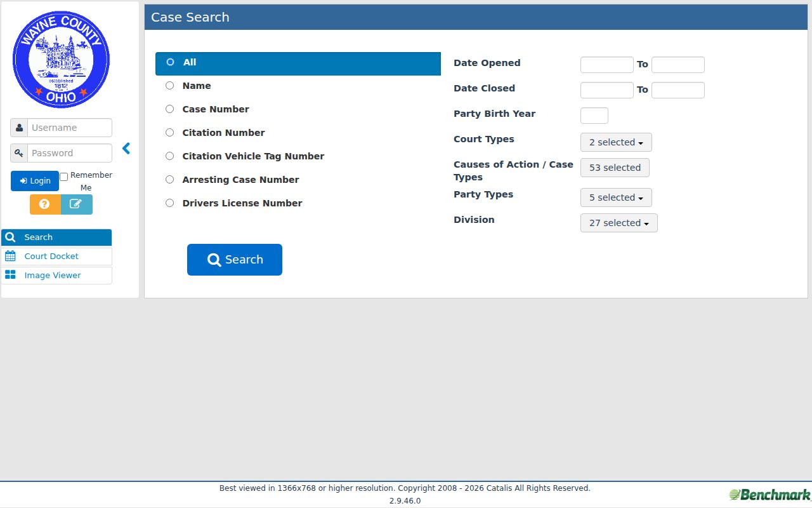The width and height of the screenshot is (812, 508).
Task: Choose Citation Number search type
Action: pyautogui.click(x=169, y=133)
